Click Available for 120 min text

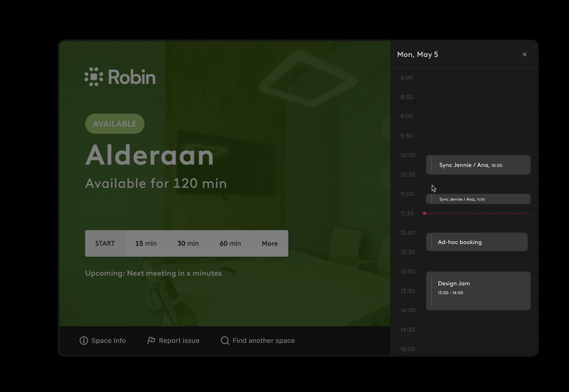coord(156,184)
